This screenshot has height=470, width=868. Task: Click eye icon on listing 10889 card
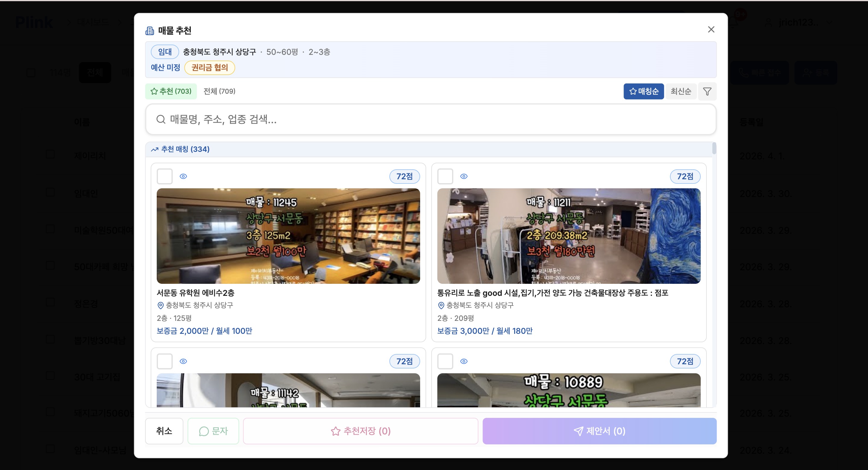464,361
